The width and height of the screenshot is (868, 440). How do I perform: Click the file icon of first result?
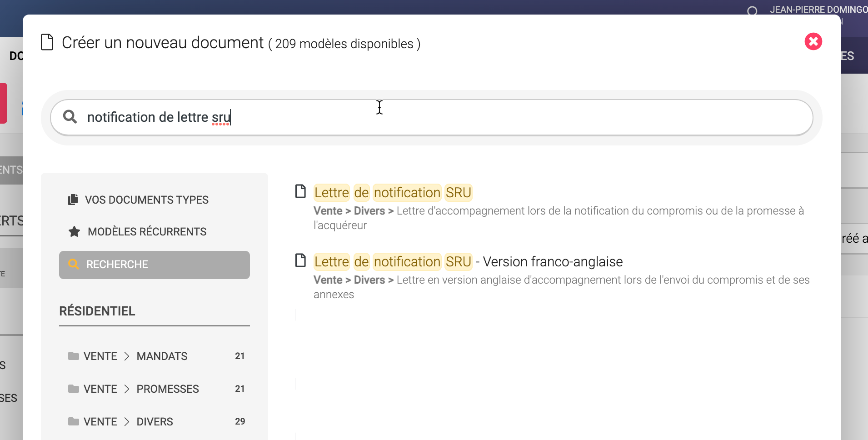point(300,191)
